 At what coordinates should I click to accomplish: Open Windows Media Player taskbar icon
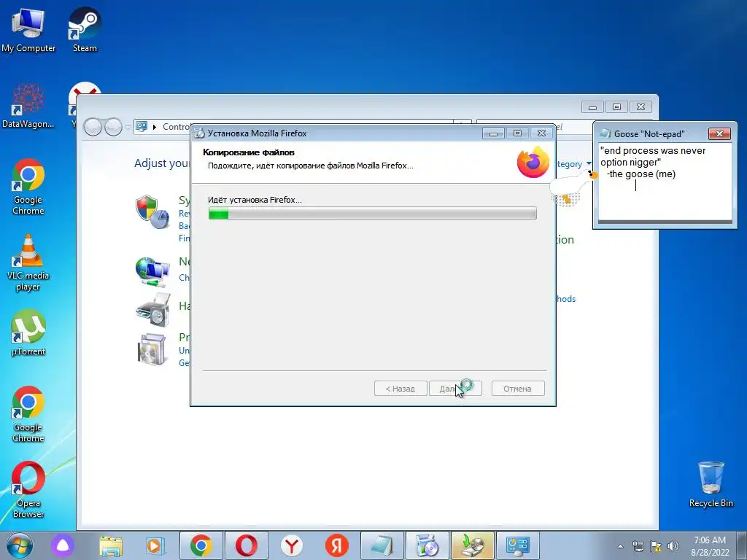[x=155, y=545]
